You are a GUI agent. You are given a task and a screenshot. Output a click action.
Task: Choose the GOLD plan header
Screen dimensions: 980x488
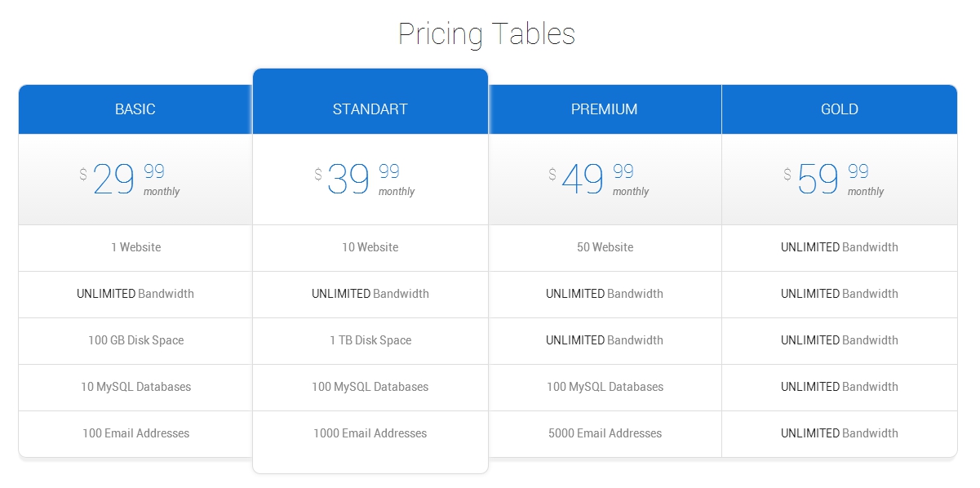pos(840,109)
